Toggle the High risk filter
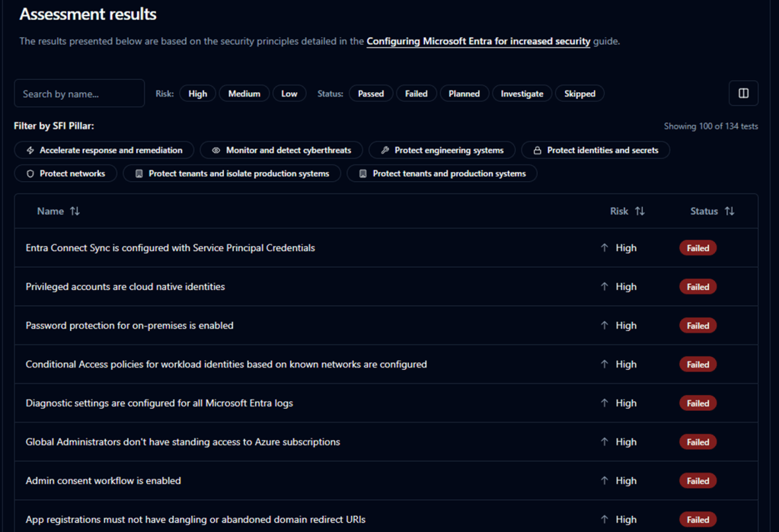 pos(197,94)
